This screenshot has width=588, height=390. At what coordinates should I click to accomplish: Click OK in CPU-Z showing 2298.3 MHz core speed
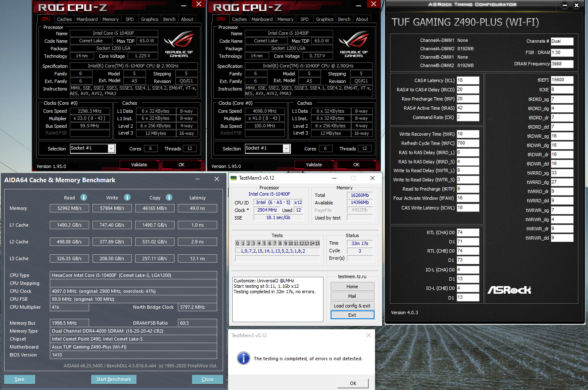coord(181,165)
